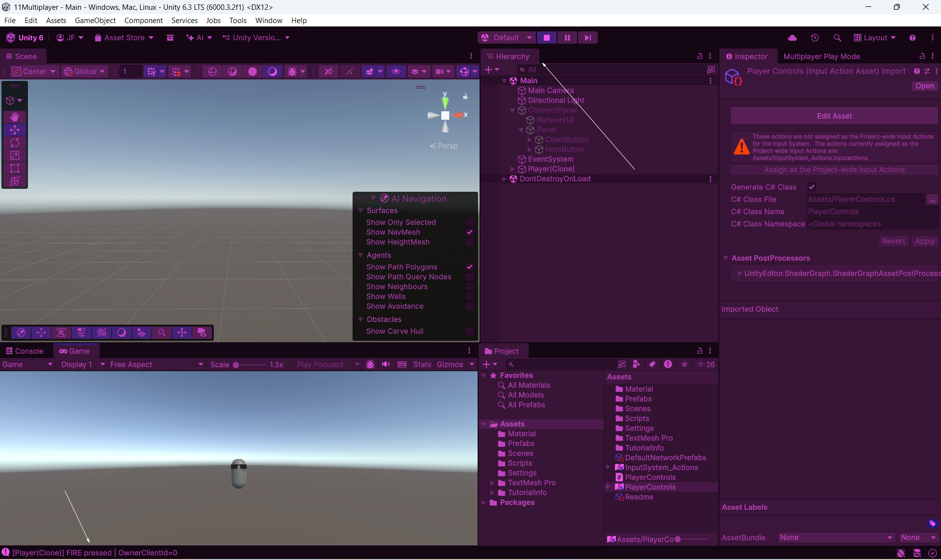941x560 pixels.
Task: Expand the Player(Clone) hierarchy item
Action: 512,169
